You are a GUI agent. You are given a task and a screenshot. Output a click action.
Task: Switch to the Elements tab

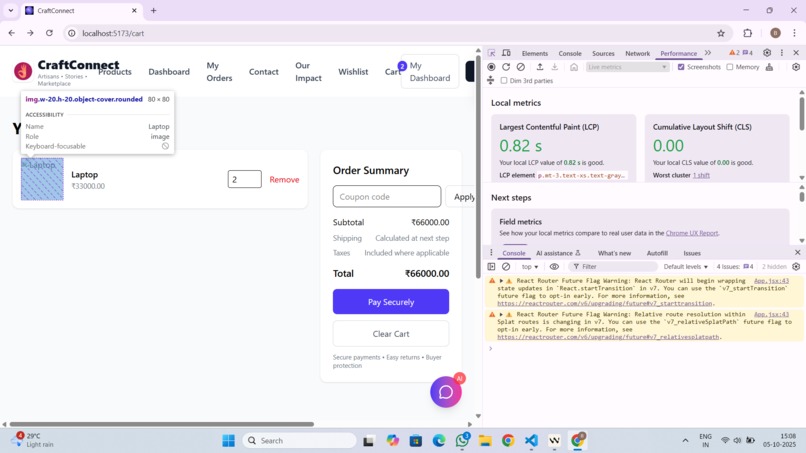pyautogui.click(x=535, y=53)
